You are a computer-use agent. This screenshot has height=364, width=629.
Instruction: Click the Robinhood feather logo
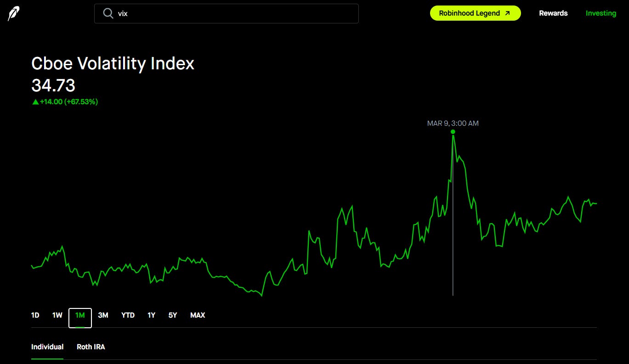tap(13, 13)
